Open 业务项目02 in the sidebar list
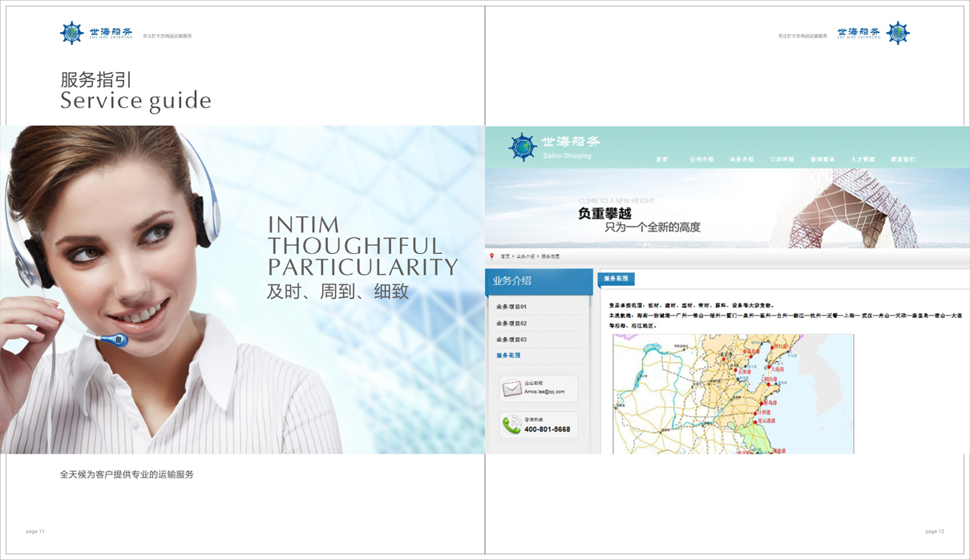 pos(511,324)
